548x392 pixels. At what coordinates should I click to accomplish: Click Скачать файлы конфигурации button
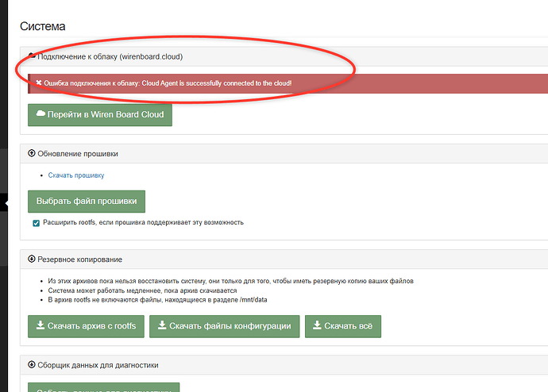tap(225, 326)
